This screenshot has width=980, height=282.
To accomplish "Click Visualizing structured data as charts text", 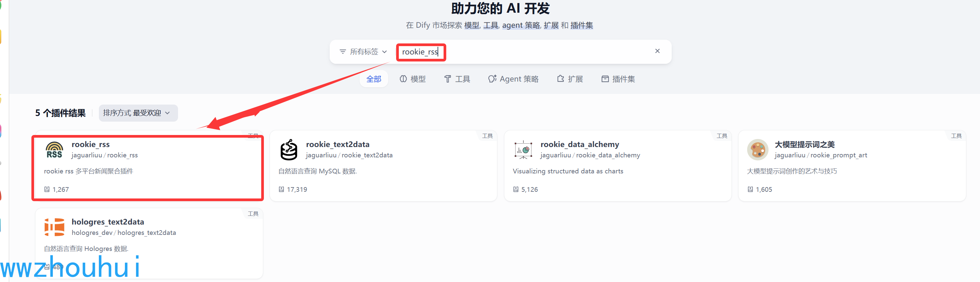I will [567, 171].
